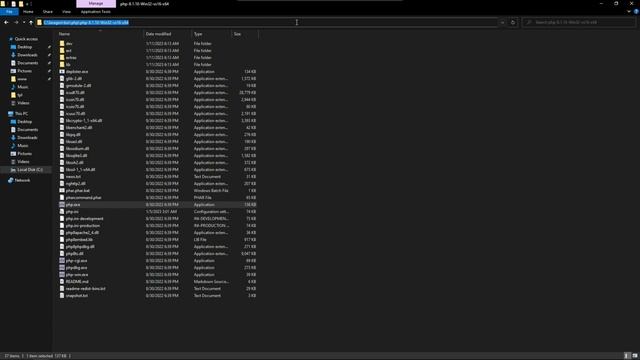The width and height of the screenshot is (640, 360).
Task: Go forward with the Forward arrow
Action: point(16,22)
